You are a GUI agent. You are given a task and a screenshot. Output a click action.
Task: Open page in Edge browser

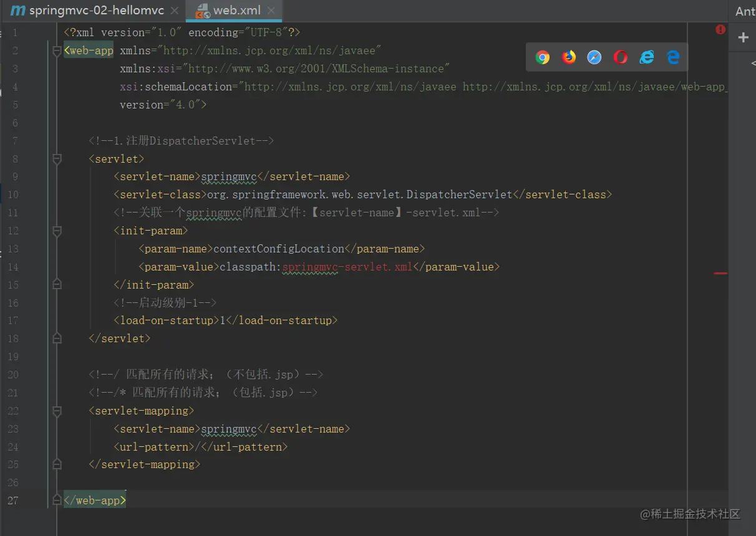click(673, 57)
